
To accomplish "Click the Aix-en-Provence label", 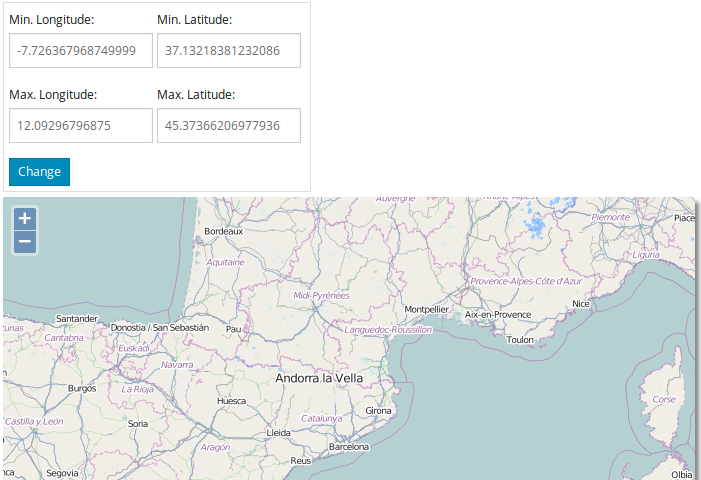I will (498, 315).
